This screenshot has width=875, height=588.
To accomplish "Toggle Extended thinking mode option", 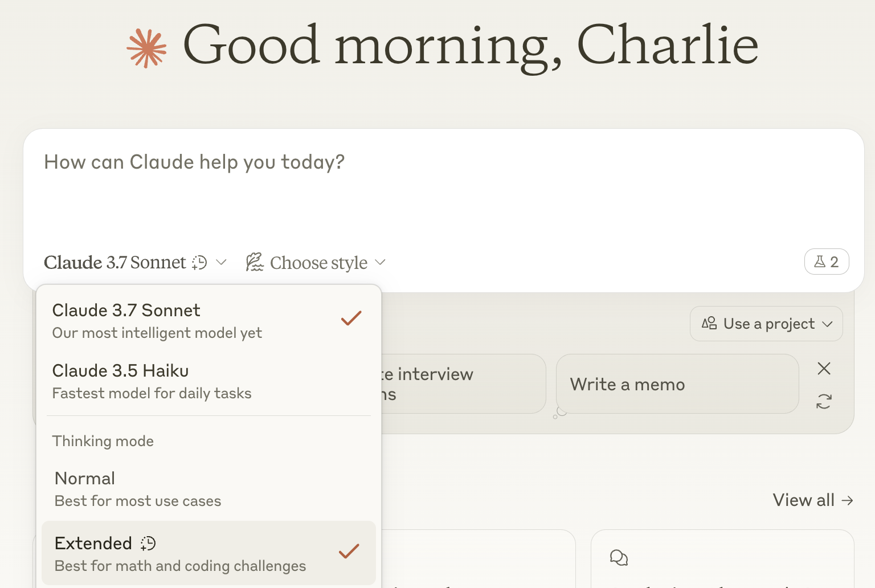I will 208,553.
